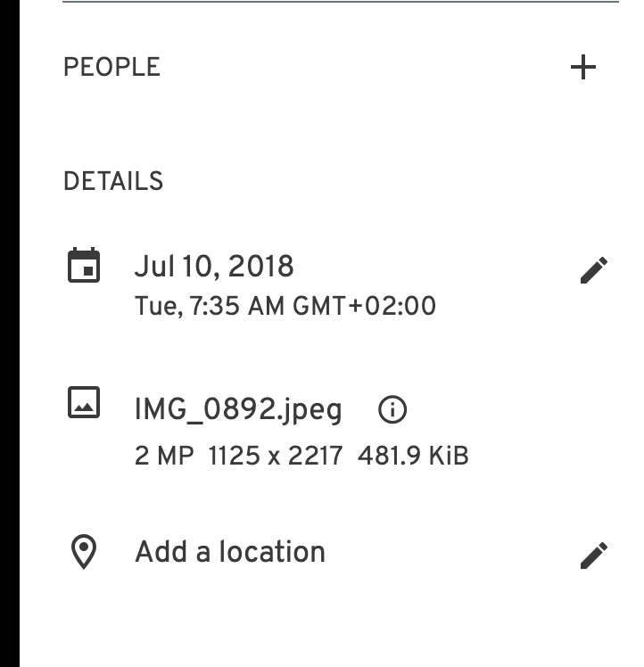The image size is (644, 667).
Task: Click the DETAILS section heading
Action: point(113,181)
